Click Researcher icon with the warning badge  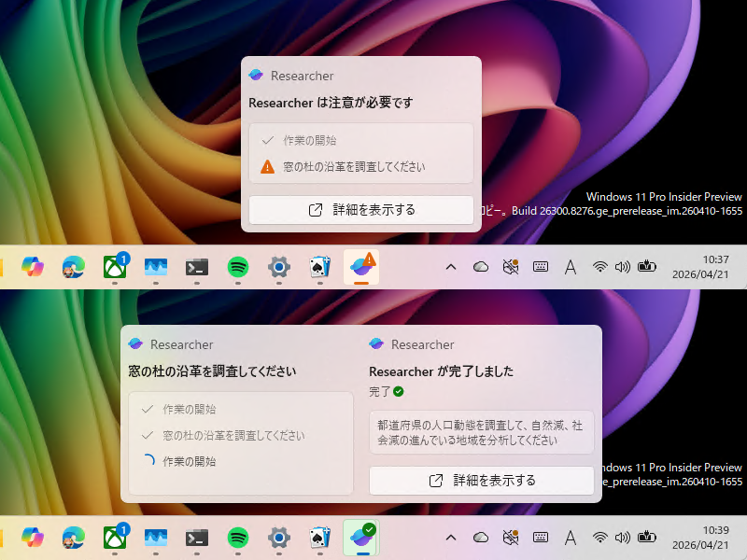tap(361, 267)
